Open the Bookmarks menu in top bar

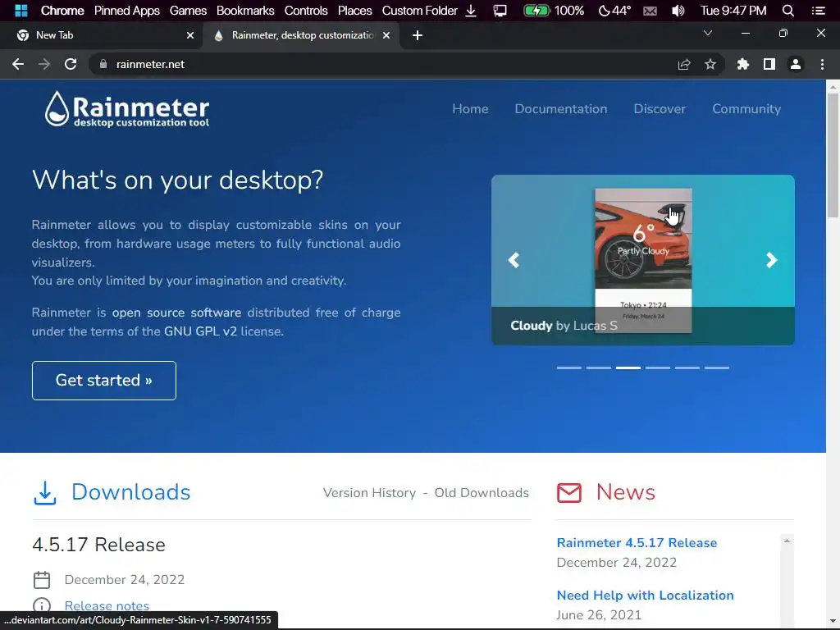pos(245,10)
